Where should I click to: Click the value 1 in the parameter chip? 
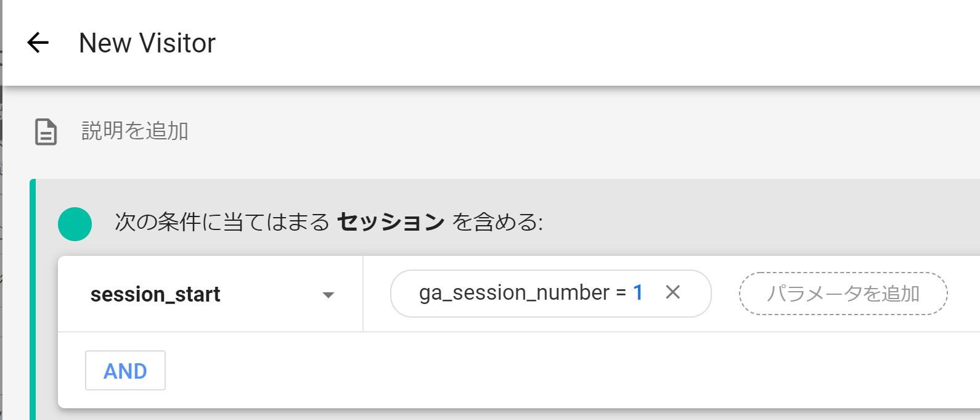click(x=639, y=293)
